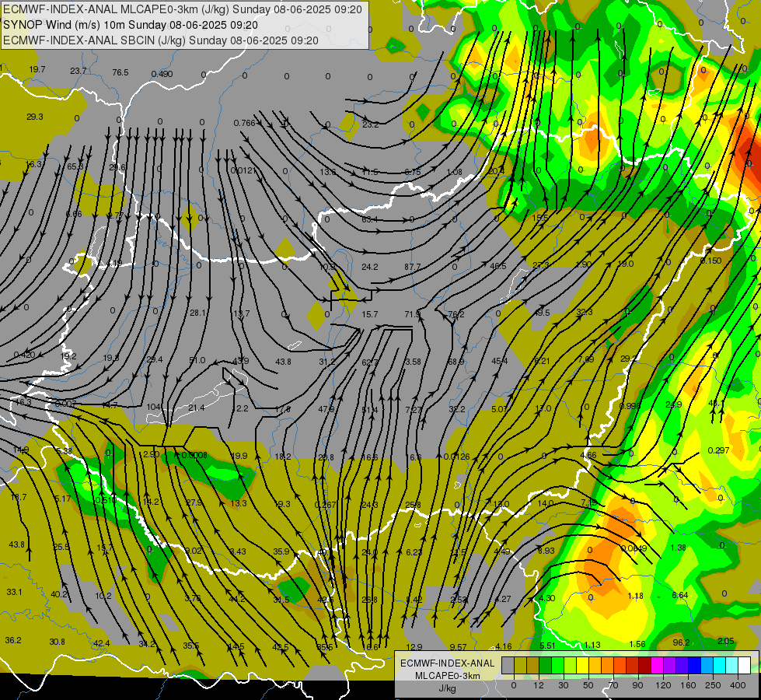Click the SYNOP Wind 10m title line

coord(131,25)
